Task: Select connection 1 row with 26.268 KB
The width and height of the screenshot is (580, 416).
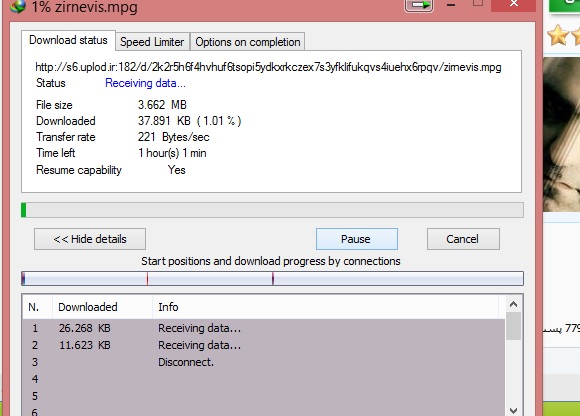Action: (x=263, y=328)
